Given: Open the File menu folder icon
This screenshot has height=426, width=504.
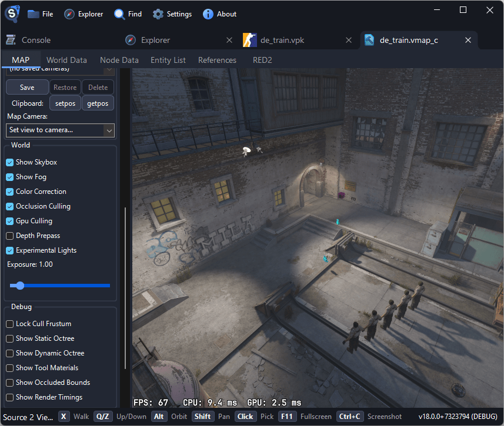Looking at the screenshot, I should coord(34,14).
